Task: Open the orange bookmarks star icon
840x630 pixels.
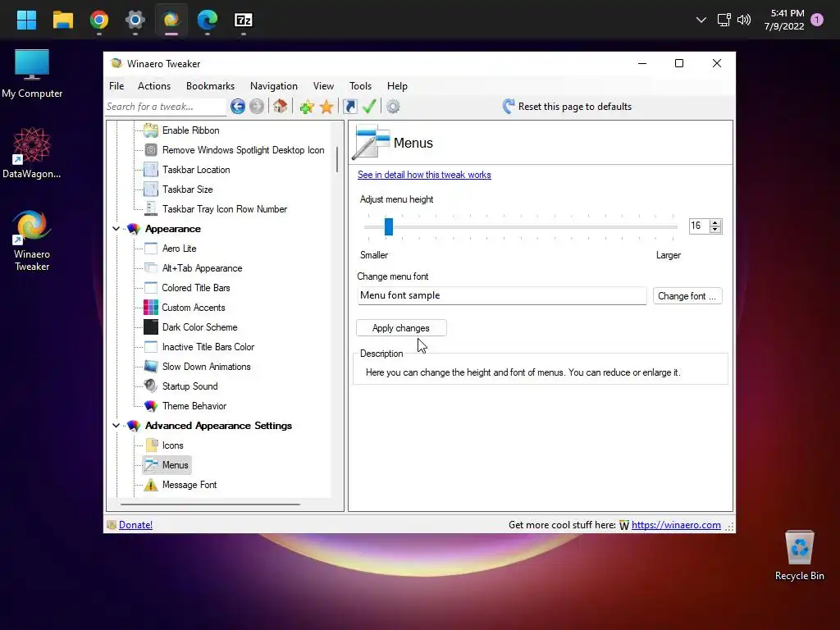Action: point(326,107)
